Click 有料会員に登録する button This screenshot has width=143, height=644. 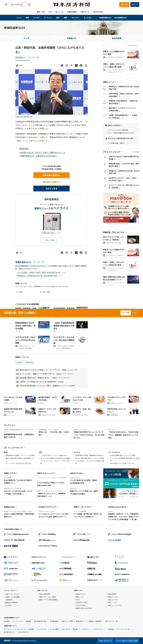51,175
